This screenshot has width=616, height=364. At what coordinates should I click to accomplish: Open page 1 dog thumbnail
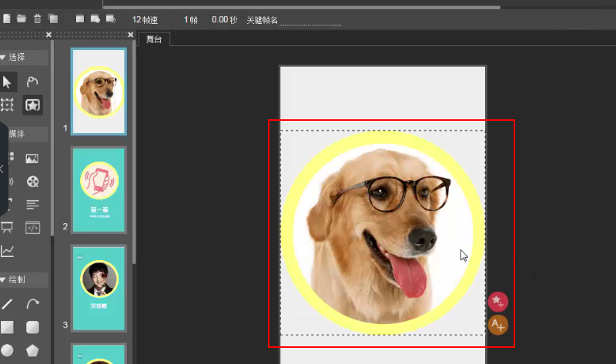click(x=99, y=92)
